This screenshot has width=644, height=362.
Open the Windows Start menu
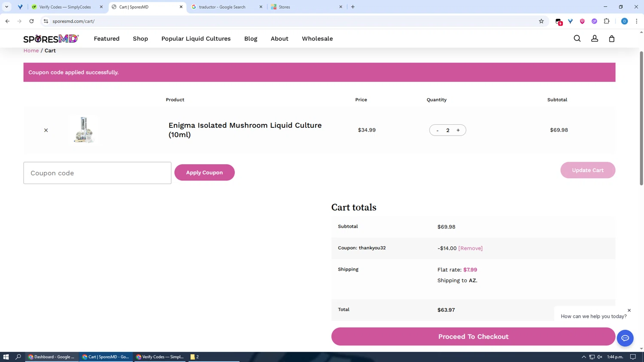click(6, 357)
